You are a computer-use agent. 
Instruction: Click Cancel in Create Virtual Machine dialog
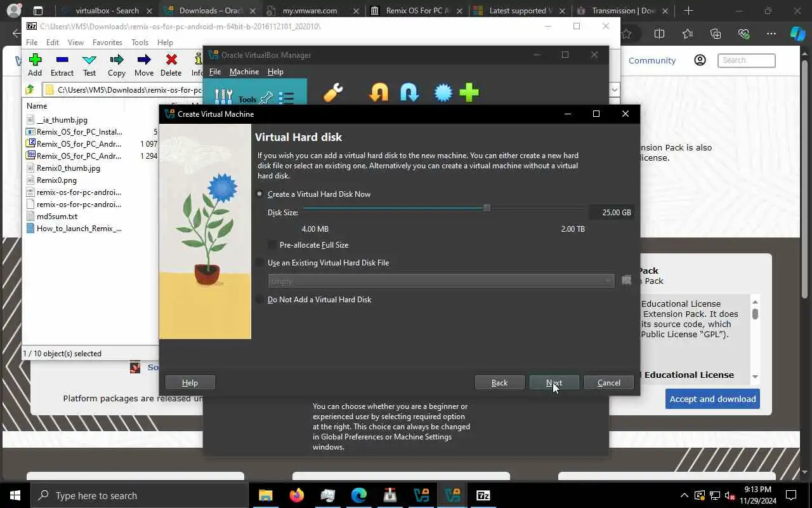point(609,382)
